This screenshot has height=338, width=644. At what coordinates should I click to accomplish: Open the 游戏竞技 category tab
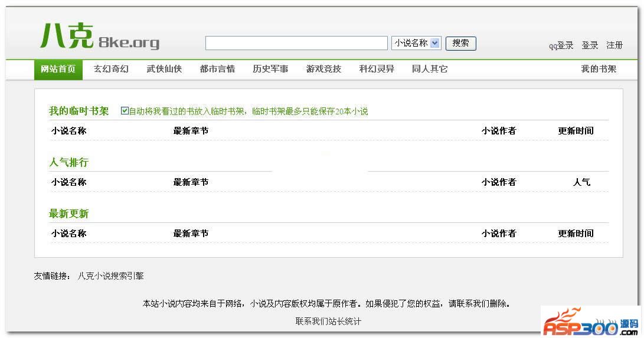[323, 69]
